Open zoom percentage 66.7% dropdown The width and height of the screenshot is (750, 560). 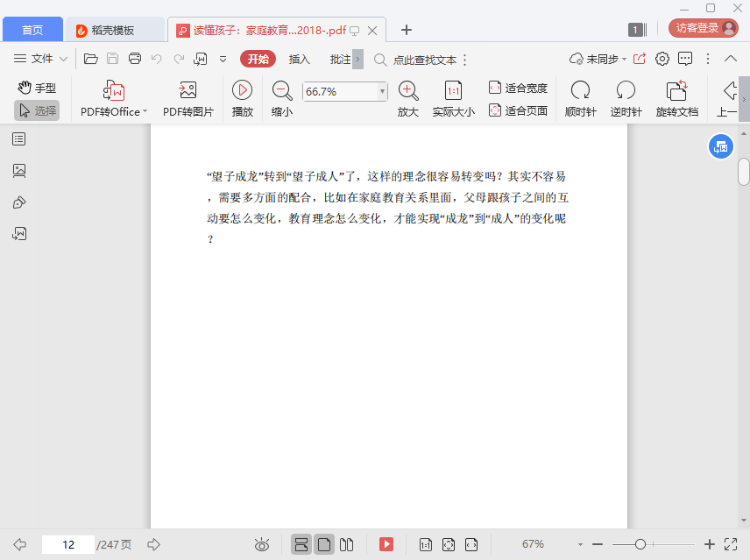(382, 91)
